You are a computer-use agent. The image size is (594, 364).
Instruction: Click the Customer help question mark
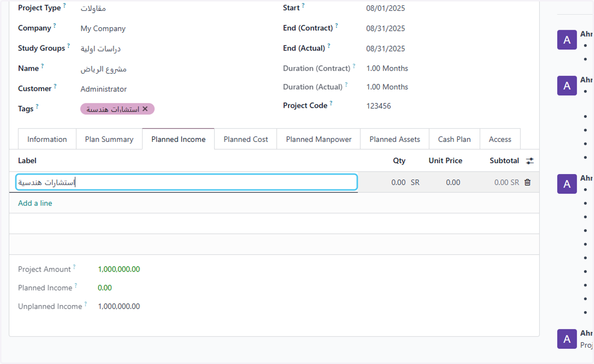55,86
